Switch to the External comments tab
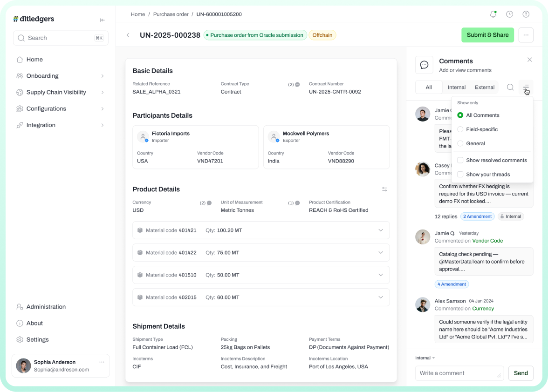 pos(484,87)
